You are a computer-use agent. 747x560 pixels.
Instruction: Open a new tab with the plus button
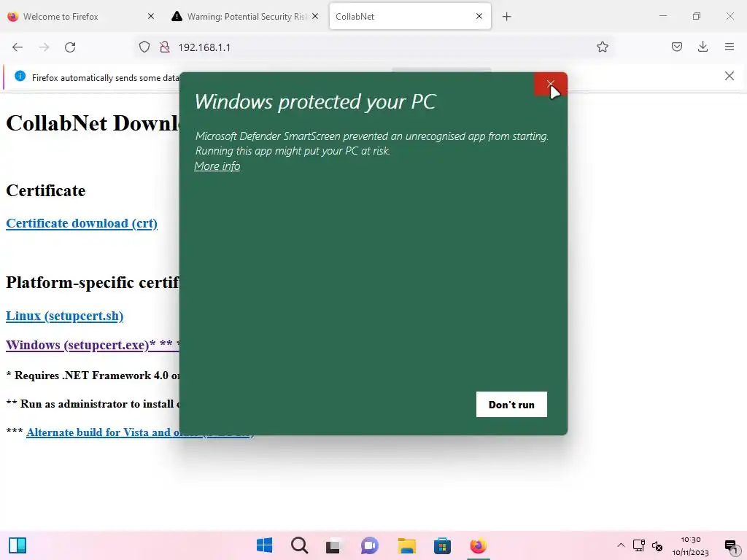click(x=506, y=17)
